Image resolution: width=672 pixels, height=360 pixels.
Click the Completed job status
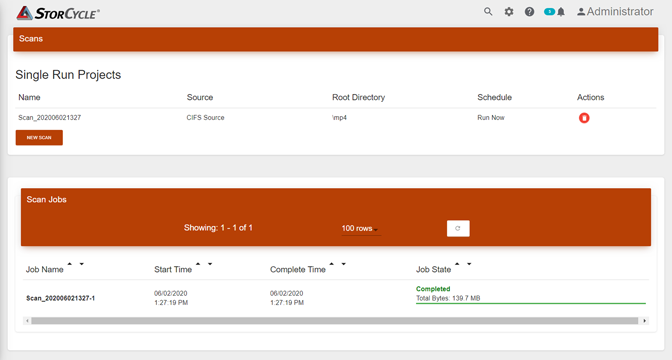(433, 289)
